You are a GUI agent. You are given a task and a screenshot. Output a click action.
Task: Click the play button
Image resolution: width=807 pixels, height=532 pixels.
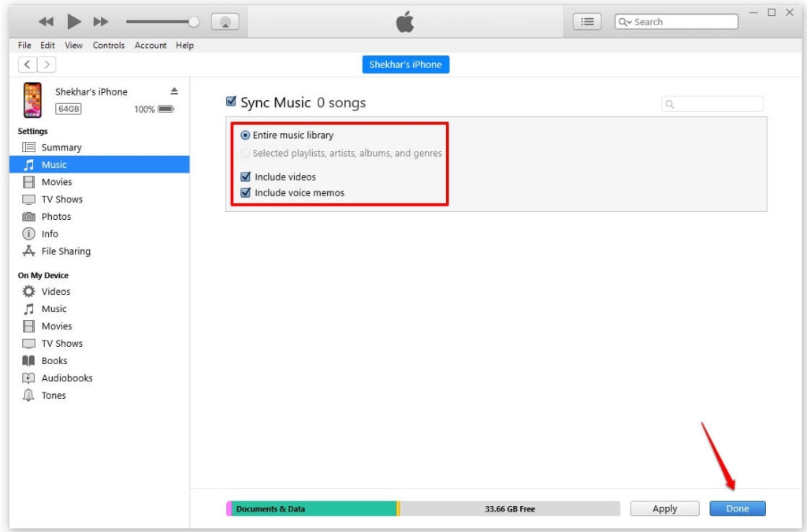coord(74,21)
